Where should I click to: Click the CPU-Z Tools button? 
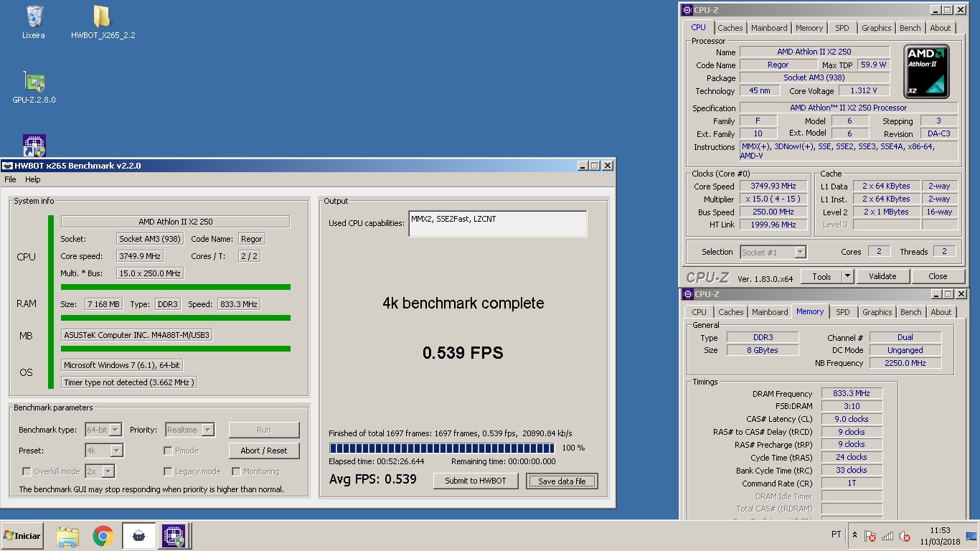(x=821, y=276)
